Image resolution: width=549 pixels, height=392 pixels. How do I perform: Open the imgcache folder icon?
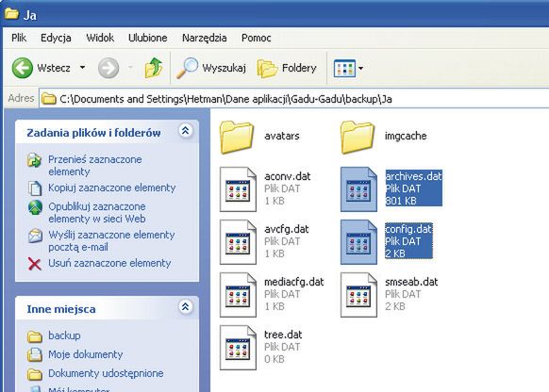[x=358, y=137]
